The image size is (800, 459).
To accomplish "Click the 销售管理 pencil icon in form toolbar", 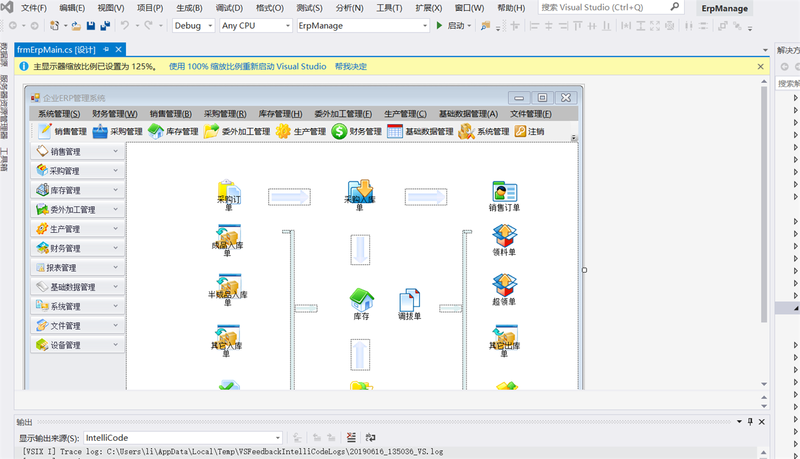I will (45, 131).
